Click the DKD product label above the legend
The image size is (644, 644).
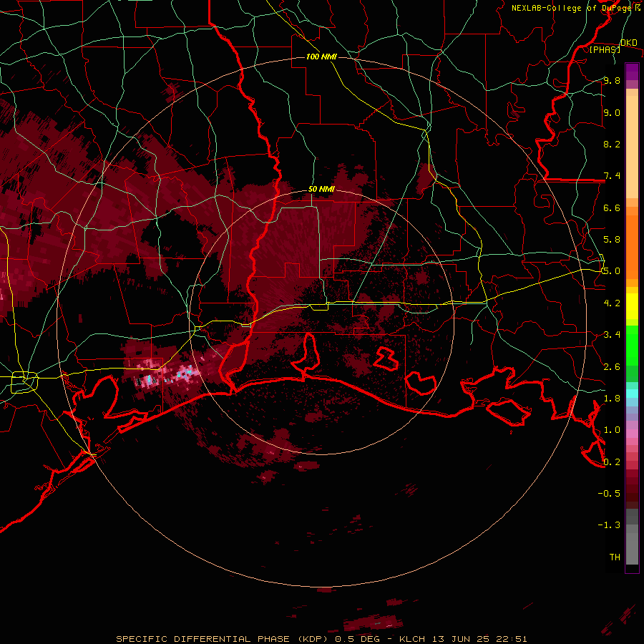629,43
